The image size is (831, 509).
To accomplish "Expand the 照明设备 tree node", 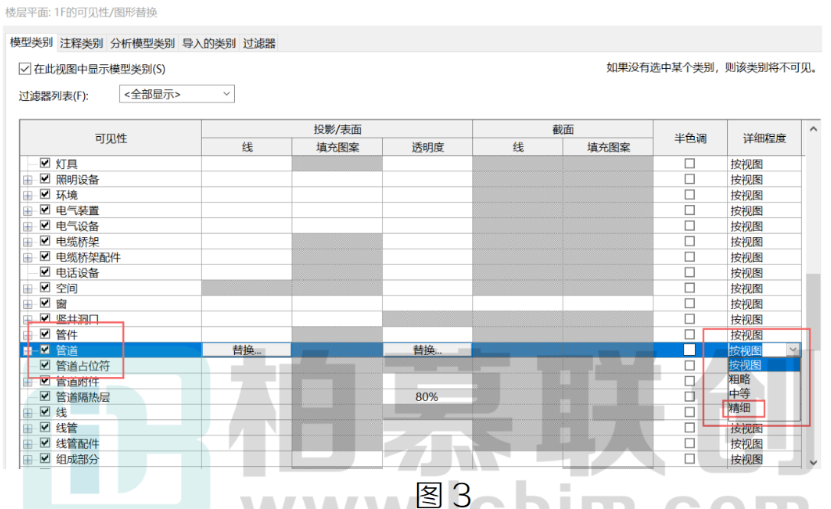I will [x=28, y=180].
